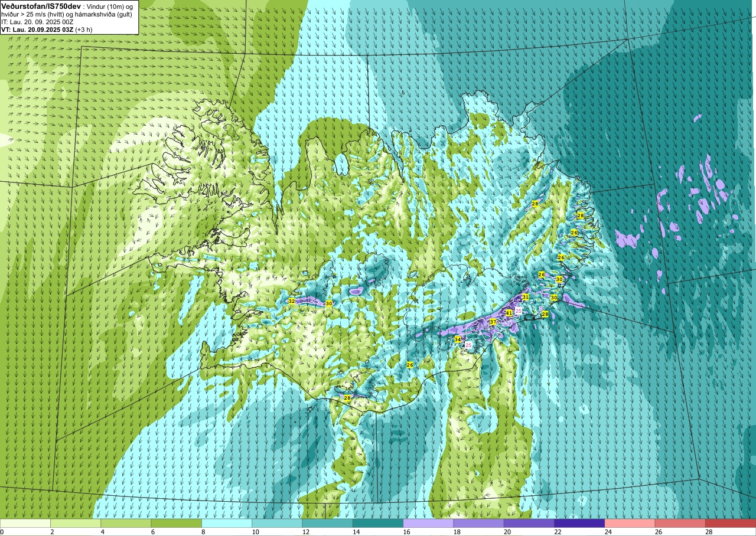Click the 'Veðurstofan/IS750dev' title text

[x=41, y=5]
